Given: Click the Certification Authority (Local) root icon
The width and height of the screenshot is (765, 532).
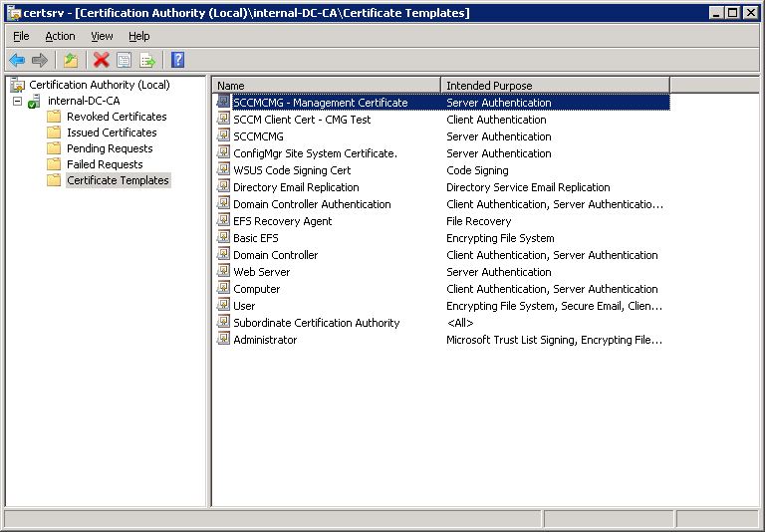Looking at the screenshot, I should 18,85.
